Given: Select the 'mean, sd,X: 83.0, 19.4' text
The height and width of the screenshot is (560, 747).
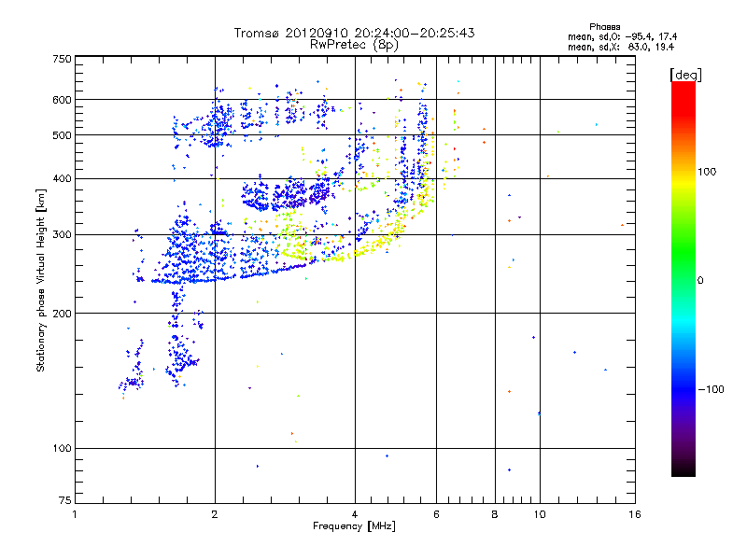Looking at the screenshot, I should coord(621,47).
